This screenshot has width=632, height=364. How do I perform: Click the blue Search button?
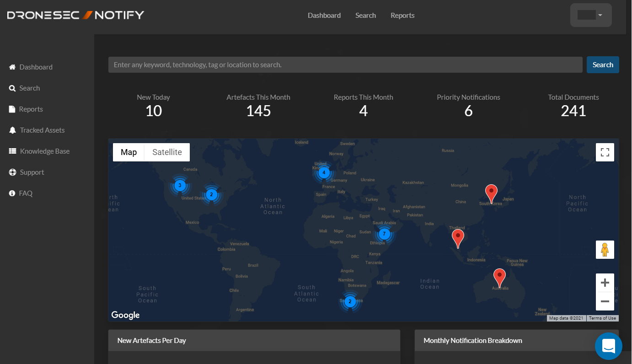pyautogui.click(x=603, y=65)
